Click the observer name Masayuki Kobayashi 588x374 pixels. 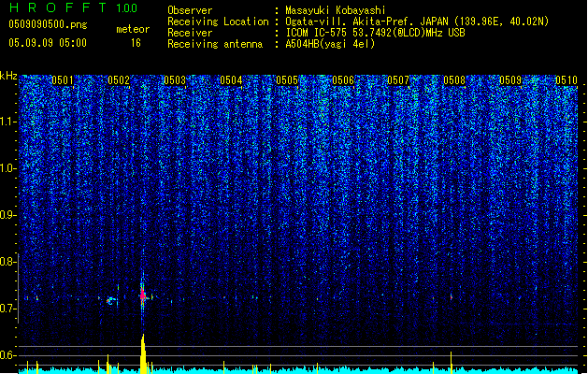point(336,10)
